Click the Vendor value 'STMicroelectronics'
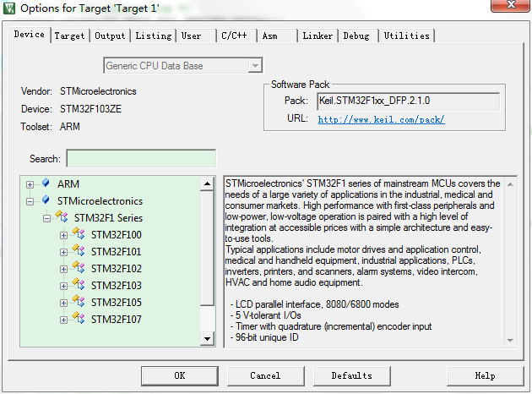The image size is (532, 394). coord(98,91)
